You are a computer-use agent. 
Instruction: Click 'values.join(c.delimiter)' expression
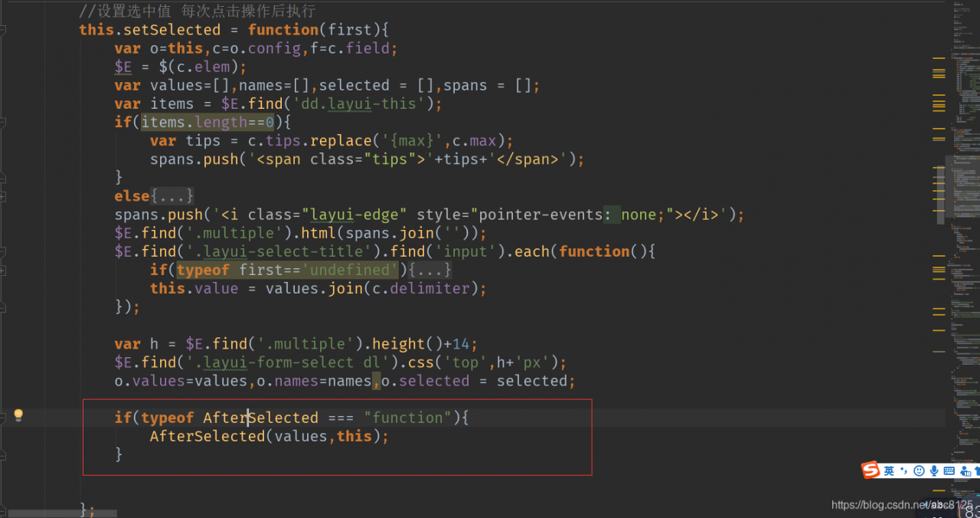[x=372, y=289]
